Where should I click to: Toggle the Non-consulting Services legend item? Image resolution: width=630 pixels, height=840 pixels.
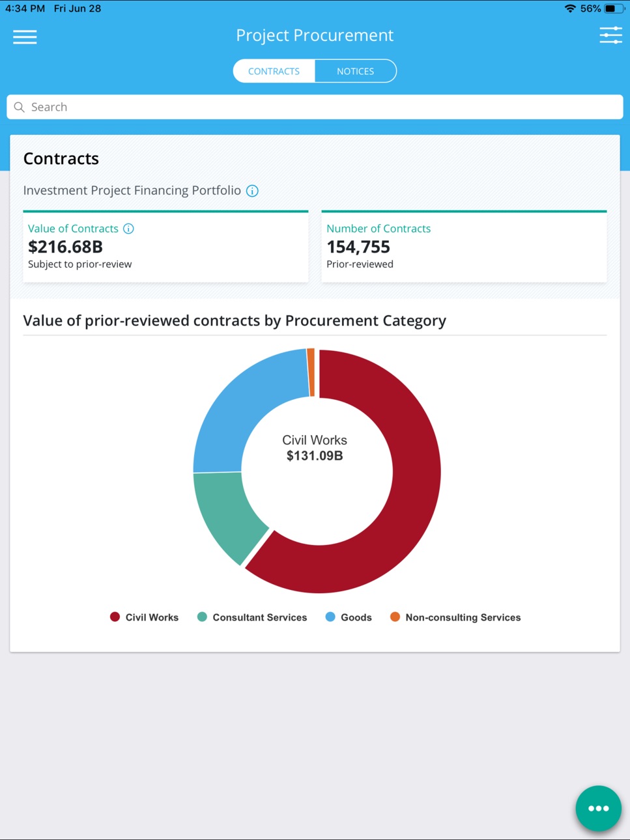[455, 617]
